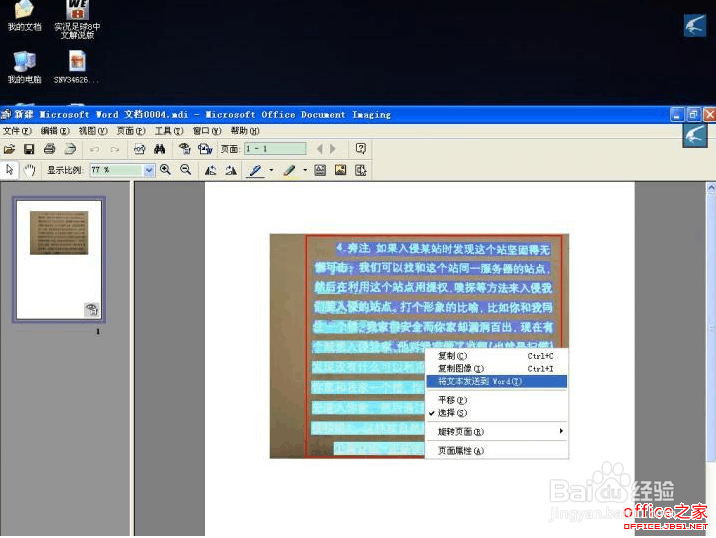Select the page 1 thumbnail
The width and height of the screenshot is (716, 538).
[x=59, y=260]
